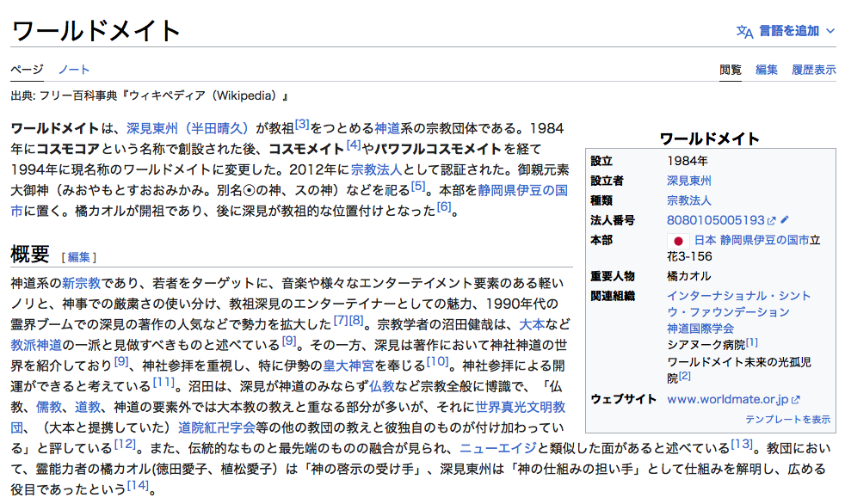Click footnote [10] after 奉じる
Screen dimensions: 845x504
click(x=438, y=361)
